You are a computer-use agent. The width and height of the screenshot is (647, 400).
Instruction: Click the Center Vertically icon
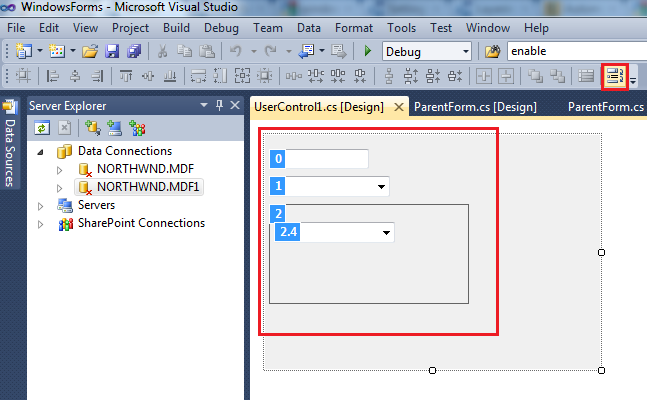[x=506, y=76]
